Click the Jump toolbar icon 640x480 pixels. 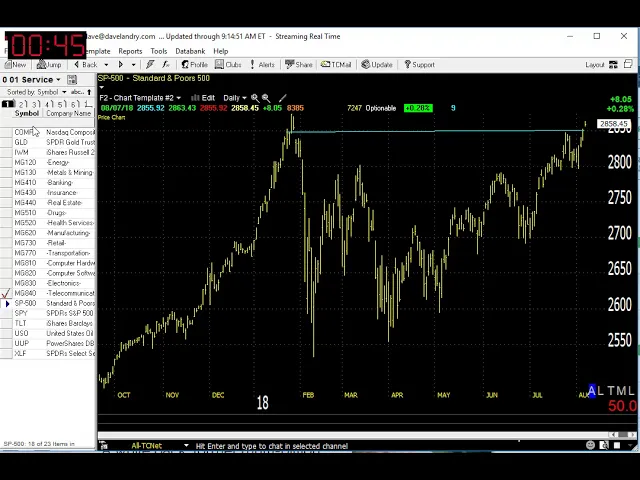[49, 64]
